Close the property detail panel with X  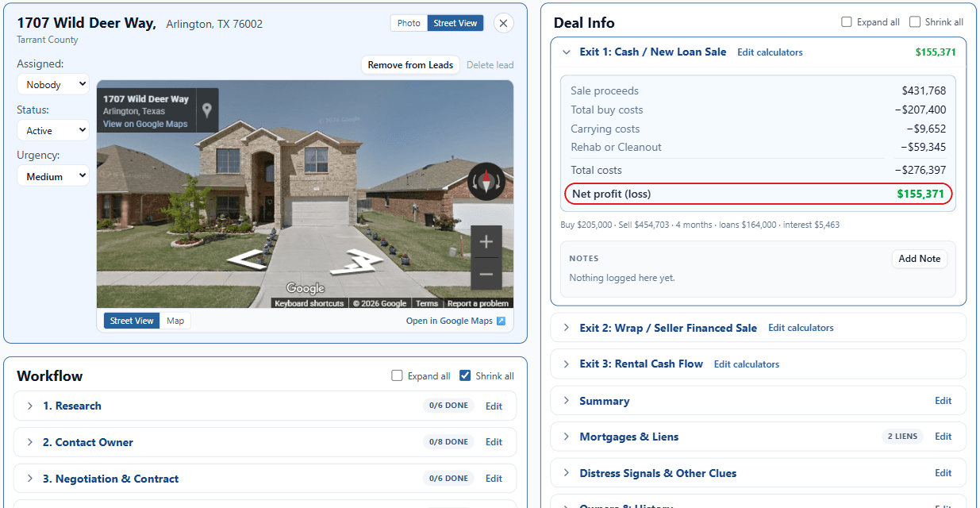pos(503,23)
